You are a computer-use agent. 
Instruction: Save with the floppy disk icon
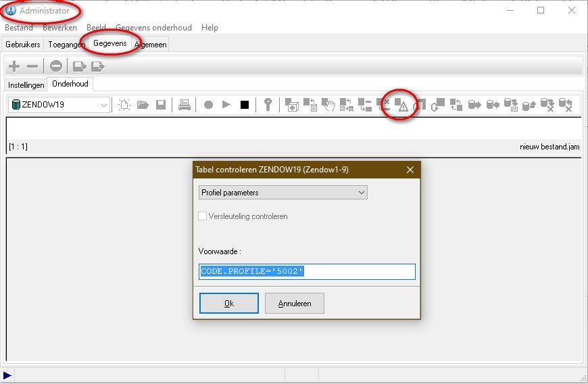click(161, 105)
